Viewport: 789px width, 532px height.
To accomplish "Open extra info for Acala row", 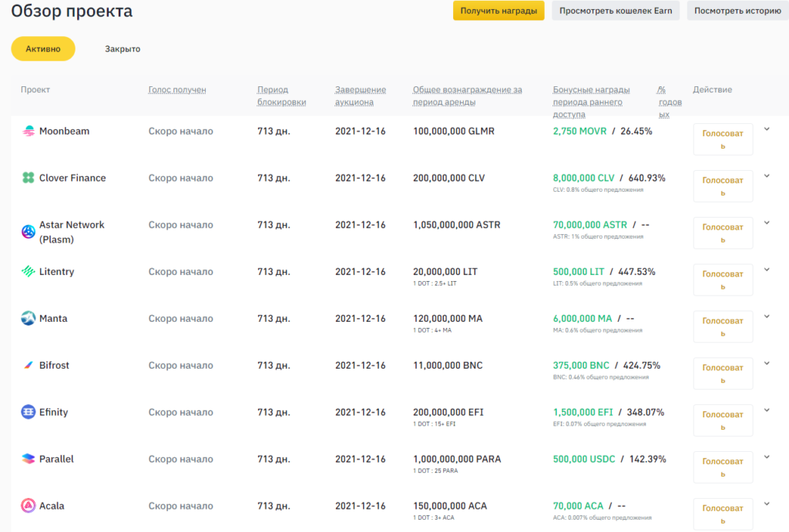I will tap(767, 504).
